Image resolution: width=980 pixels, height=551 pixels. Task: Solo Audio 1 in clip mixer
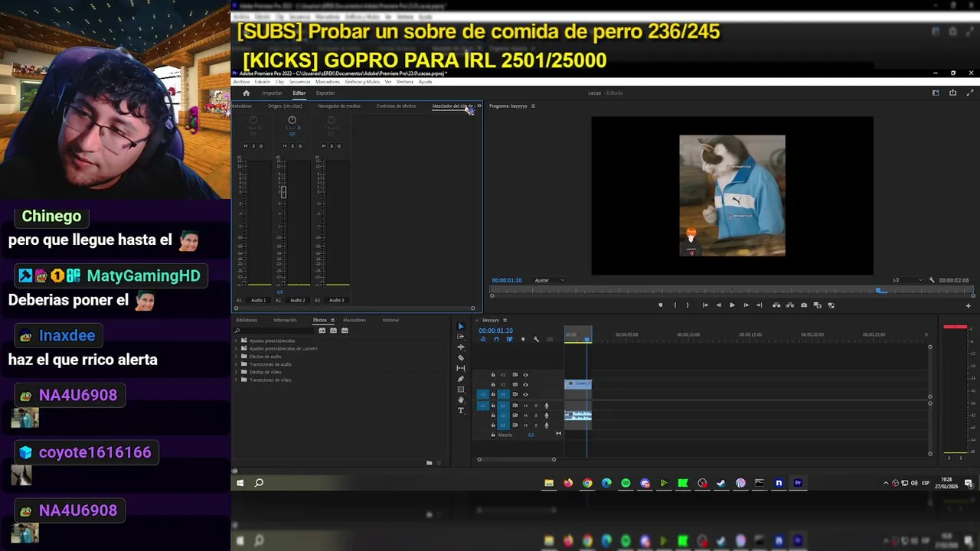pos(253,145)
